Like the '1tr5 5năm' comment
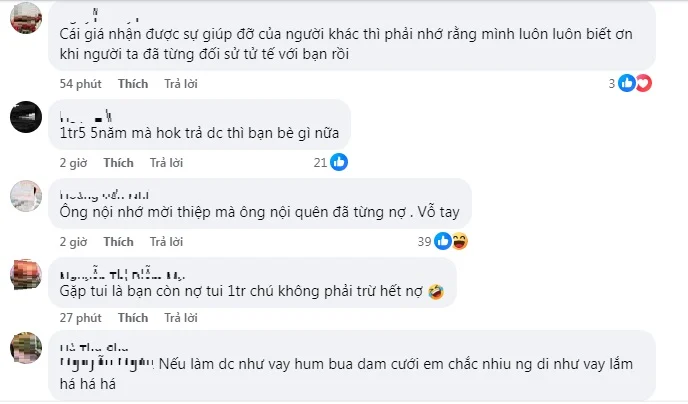688x404 pixels. point(118,163)
